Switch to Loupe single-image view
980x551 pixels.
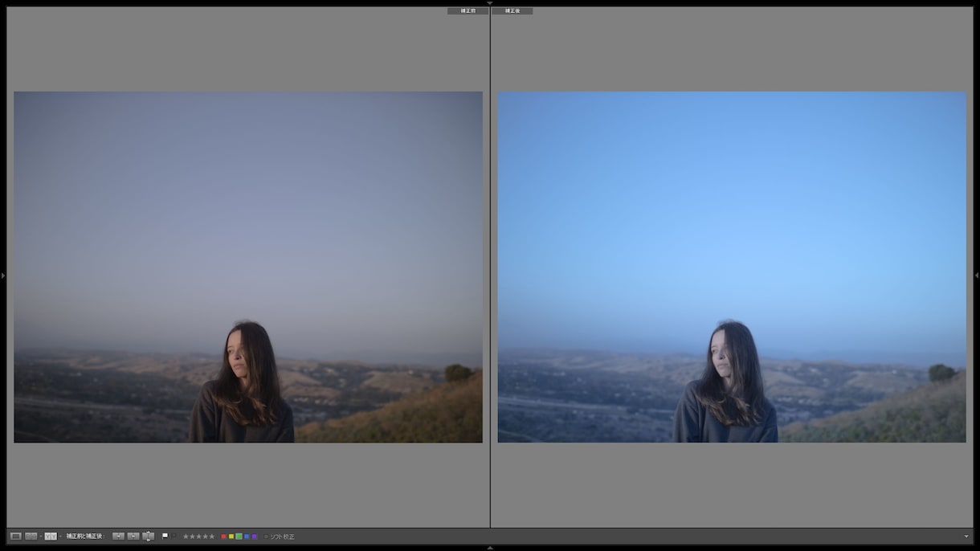pos(16,536)
